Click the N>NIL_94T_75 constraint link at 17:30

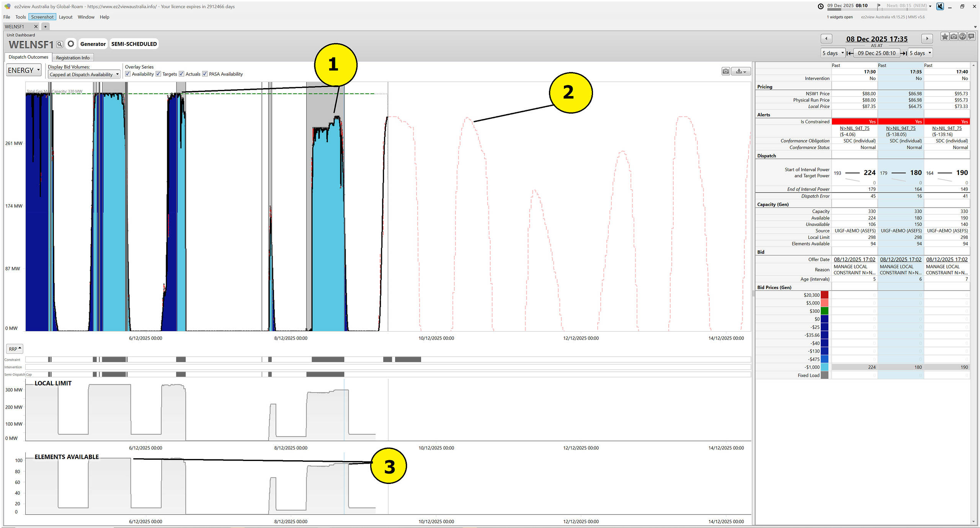(854, 128)
